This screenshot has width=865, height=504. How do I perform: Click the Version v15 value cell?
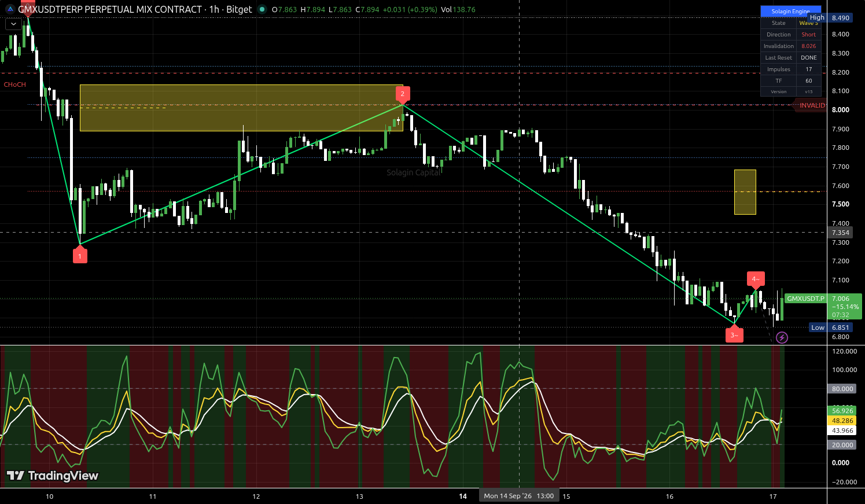(x=809, y=92)
